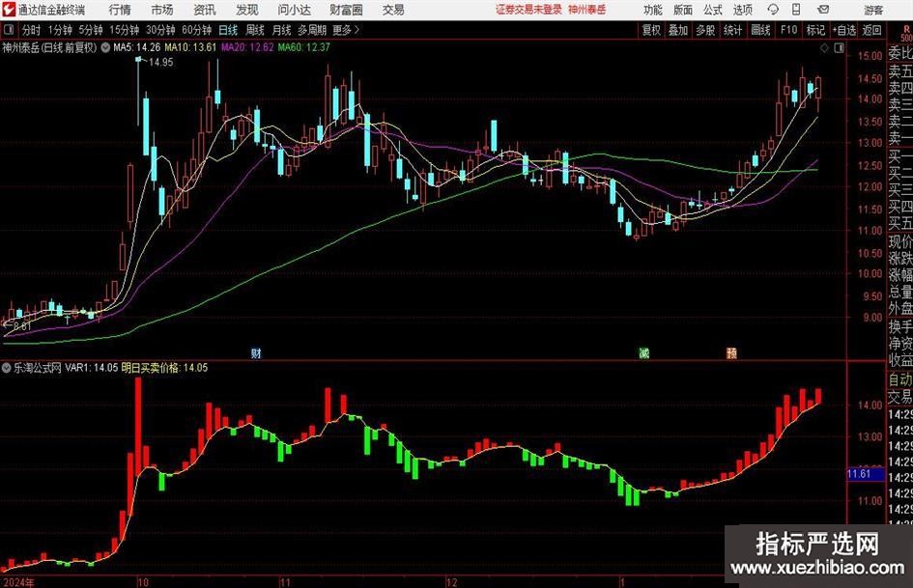Click the 游客 guest account label

tap(873, 10)
